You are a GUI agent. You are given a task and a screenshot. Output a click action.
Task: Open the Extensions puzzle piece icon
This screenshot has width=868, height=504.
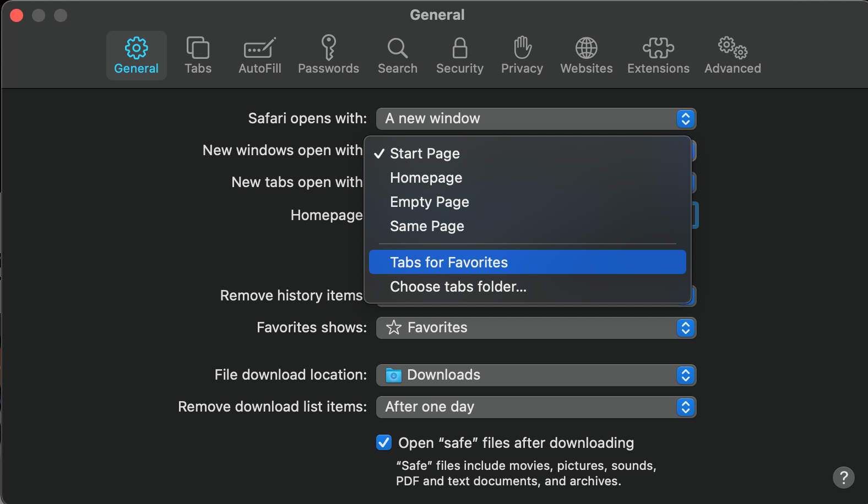coord(658,55)
